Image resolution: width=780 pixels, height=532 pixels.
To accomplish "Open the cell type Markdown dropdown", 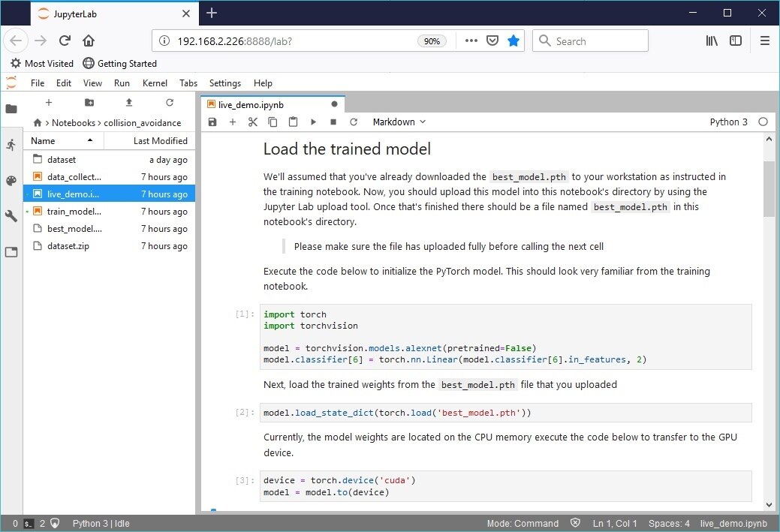I will (x=399, y=122).
